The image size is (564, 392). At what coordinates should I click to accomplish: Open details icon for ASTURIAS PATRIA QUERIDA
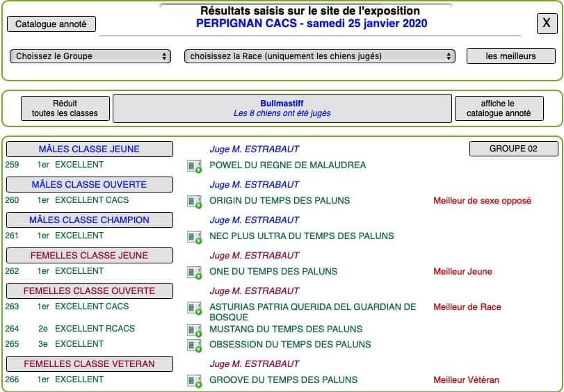coord(194,308)
